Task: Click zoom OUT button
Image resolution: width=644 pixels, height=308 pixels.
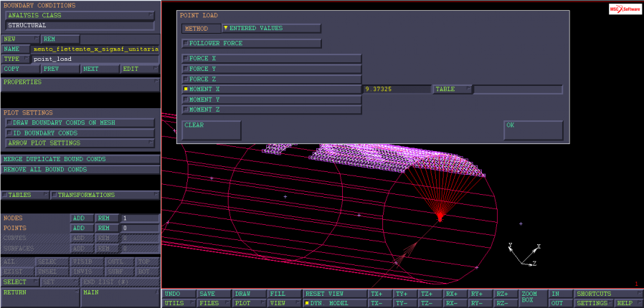Action: coord(560,304)
